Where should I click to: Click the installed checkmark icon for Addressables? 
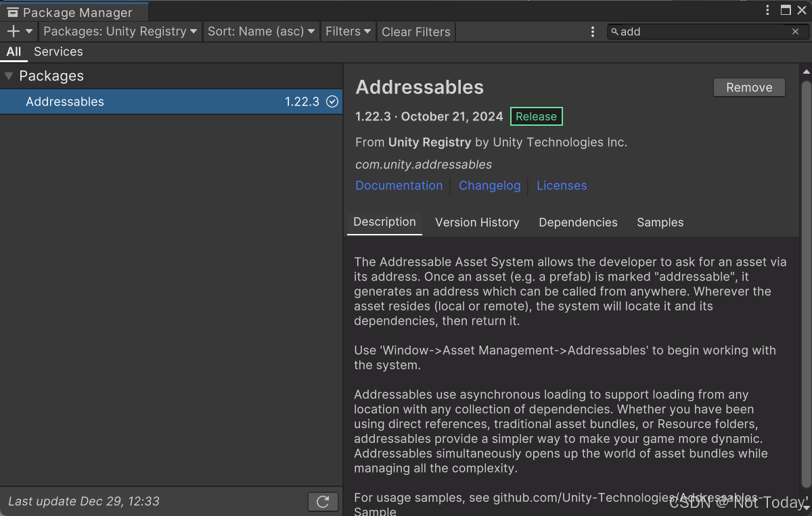[332, 101]
